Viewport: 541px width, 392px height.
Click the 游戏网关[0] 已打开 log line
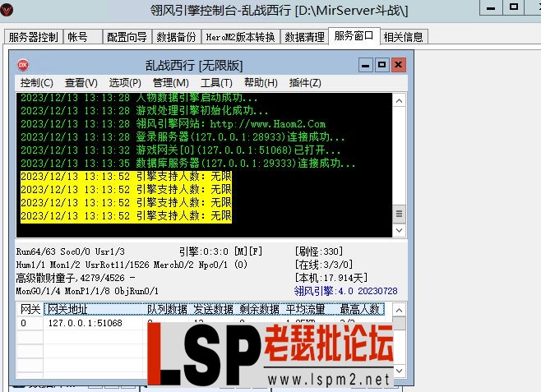coord(180,150)
